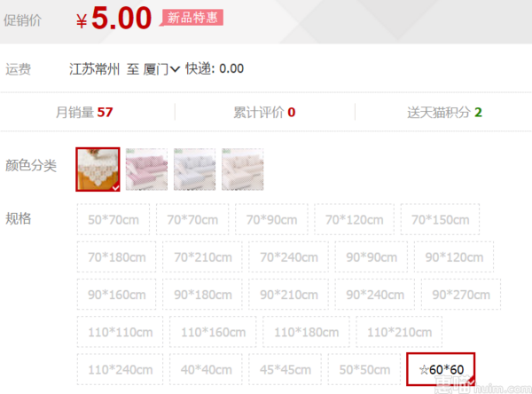532x394 pixels.
Task: Choose the 90*270cm size
Action: tap(461, 295)
